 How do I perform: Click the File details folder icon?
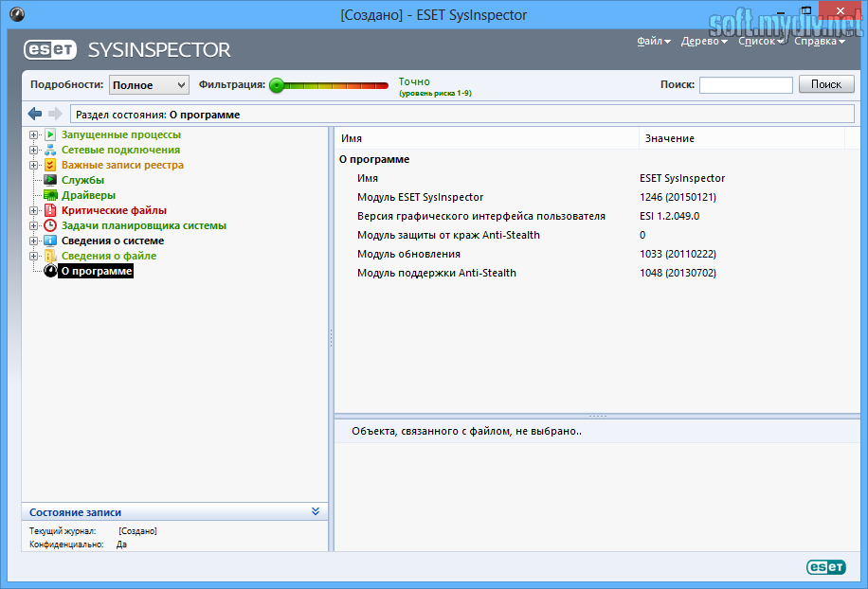click(50, 256)
